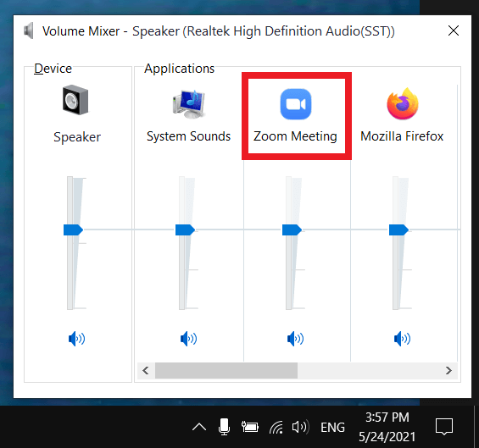Open the Wi-Fi network tray icon
This screenshot has height=448, width=479.
click(276, 427)
